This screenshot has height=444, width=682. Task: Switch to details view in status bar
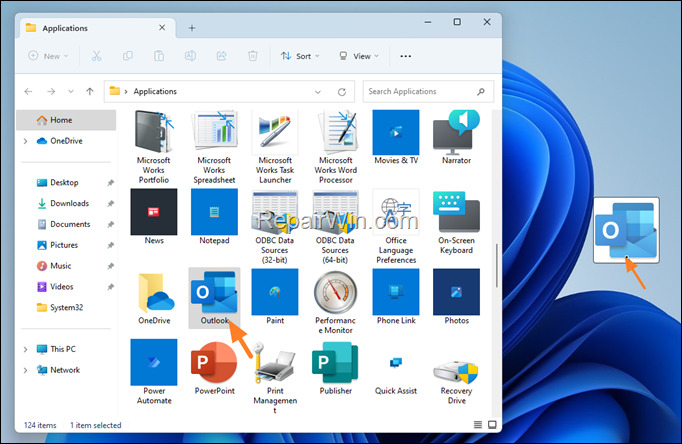tap(478, 425)
